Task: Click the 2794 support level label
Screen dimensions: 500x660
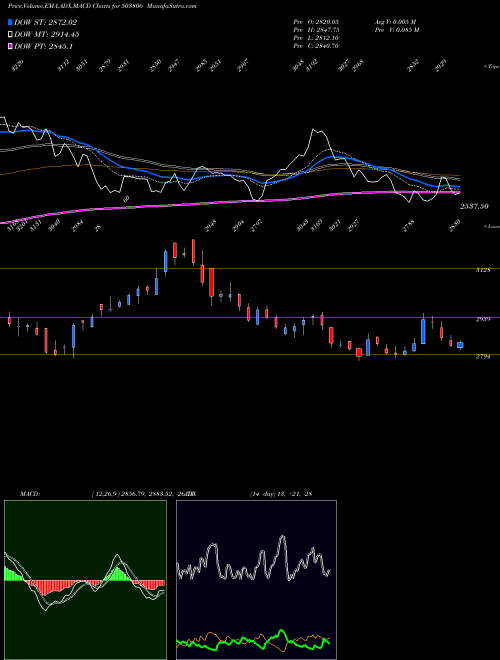Action: (x=483, y=357)
